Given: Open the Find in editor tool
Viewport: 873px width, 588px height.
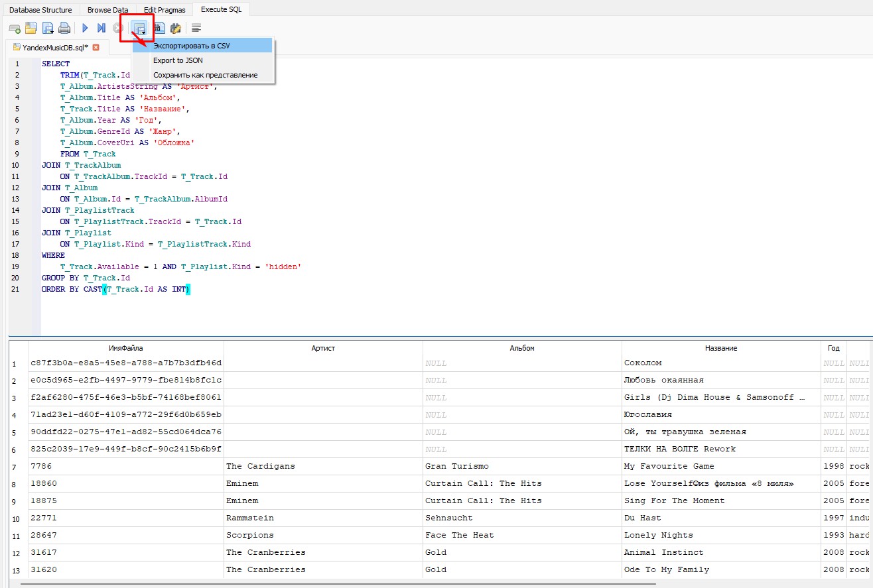Looking at the screenshot, I should (x=159, y=28).
